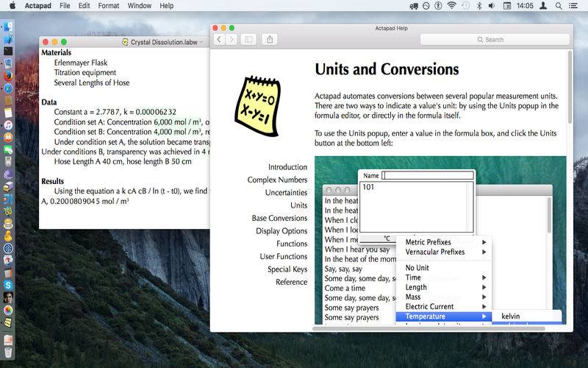Open the User Functions help topic
The image size is (588, 368).
pos(284,256)
